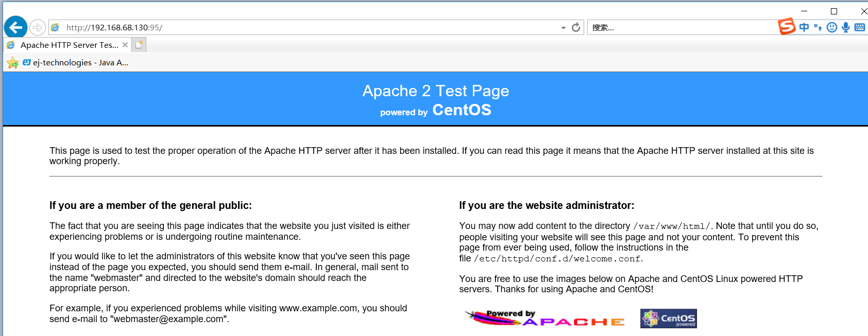Image resolution: width=868 pixels, height=336 pixels.
Task: Click the IE page icon in address bar
Action: click(55, 28)
